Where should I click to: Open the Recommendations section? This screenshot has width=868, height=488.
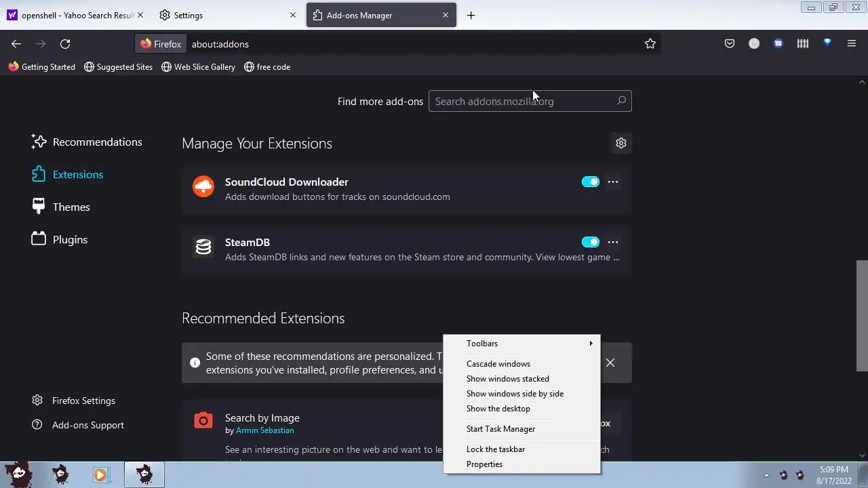[x=87, y=142]
